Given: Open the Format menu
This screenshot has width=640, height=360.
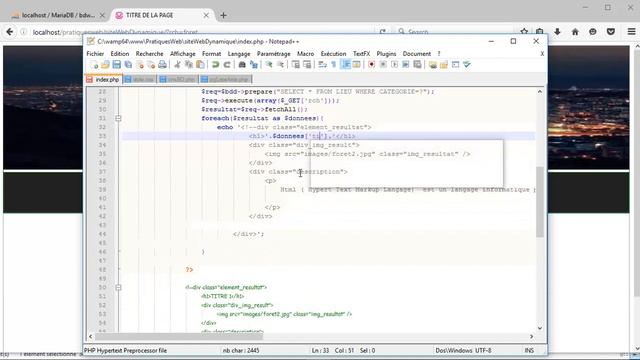Looking at the screenshot, I should click(x=211, y=53).
